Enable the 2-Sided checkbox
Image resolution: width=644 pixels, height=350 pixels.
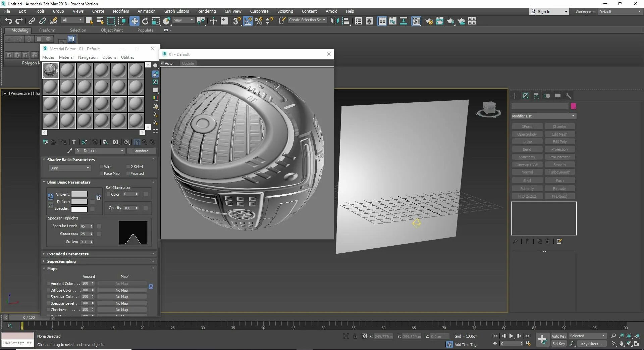point(128,167)
